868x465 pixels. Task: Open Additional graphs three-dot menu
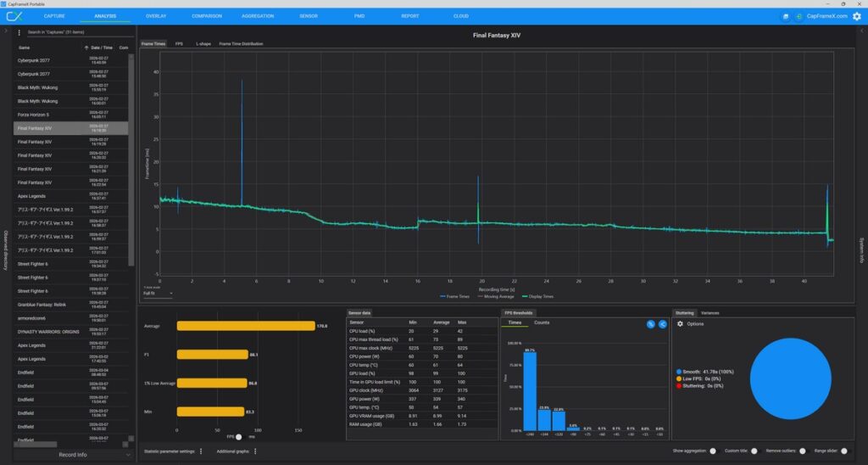[x=255, y=451]
